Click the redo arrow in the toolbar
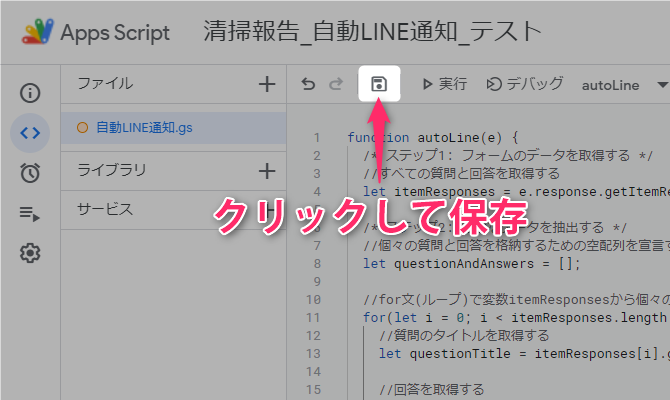The height and width of the screenshot is (400, 670). 336,84
